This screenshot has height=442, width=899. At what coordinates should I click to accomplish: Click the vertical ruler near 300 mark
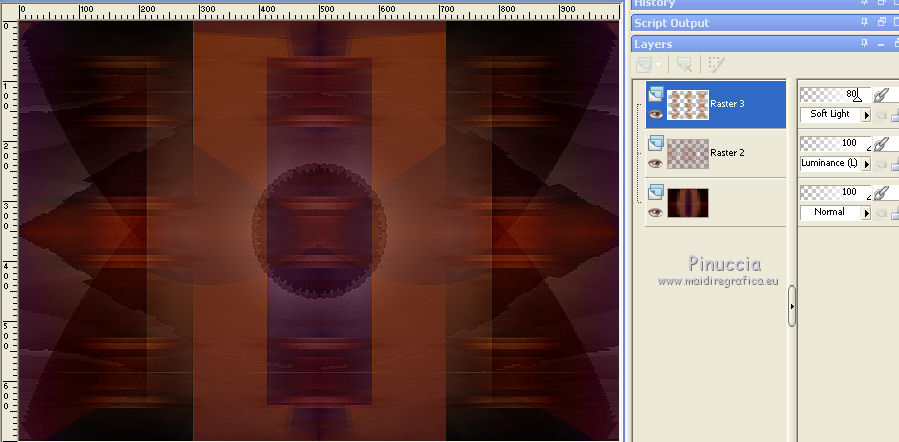tap(8, 216)
